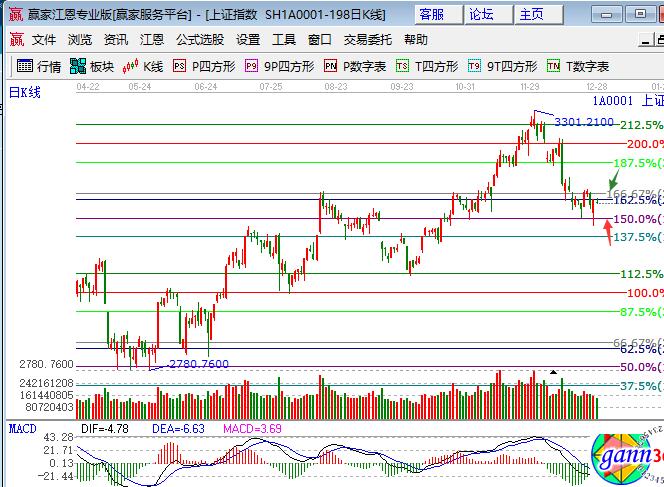Click the 2780.7600 low price marker
The image size is (664, 487).
198,364
